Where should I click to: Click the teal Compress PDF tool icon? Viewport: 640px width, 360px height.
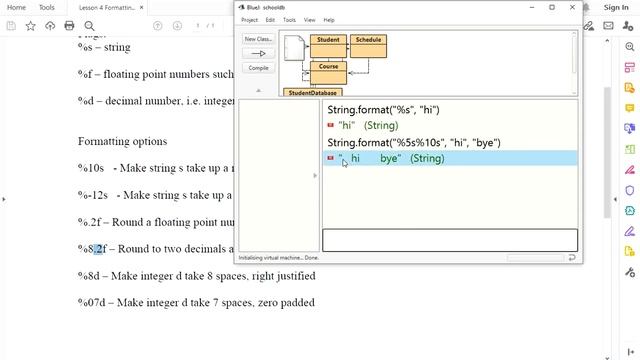click(x=629, y=211)
